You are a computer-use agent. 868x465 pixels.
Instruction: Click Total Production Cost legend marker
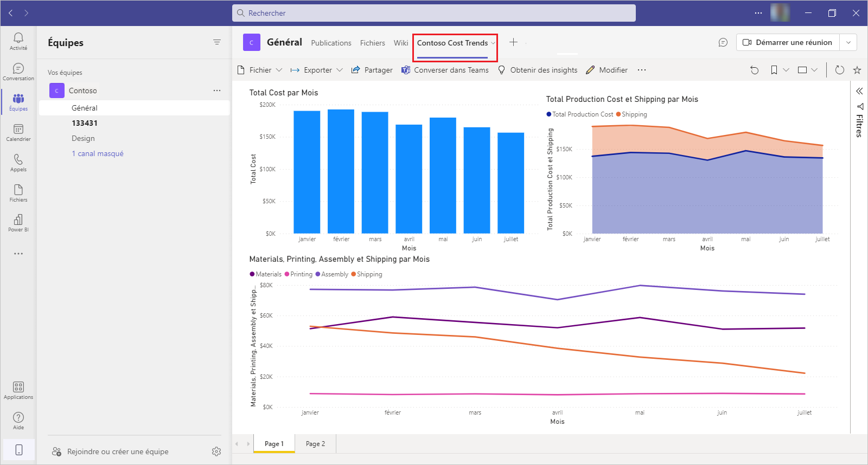coord(549,114)
